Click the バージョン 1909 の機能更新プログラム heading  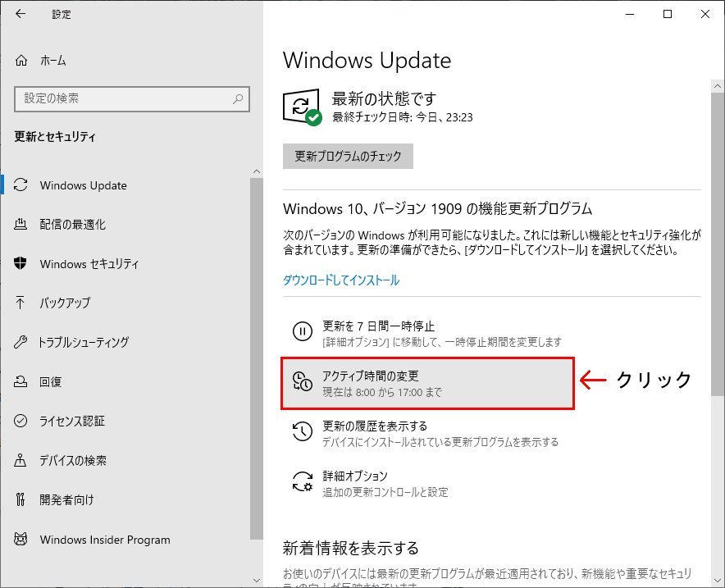click(x=437, y=208)
